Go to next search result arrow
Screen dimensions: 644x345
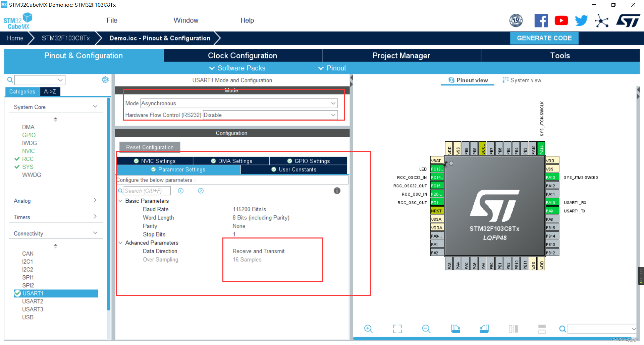(201, 191)
